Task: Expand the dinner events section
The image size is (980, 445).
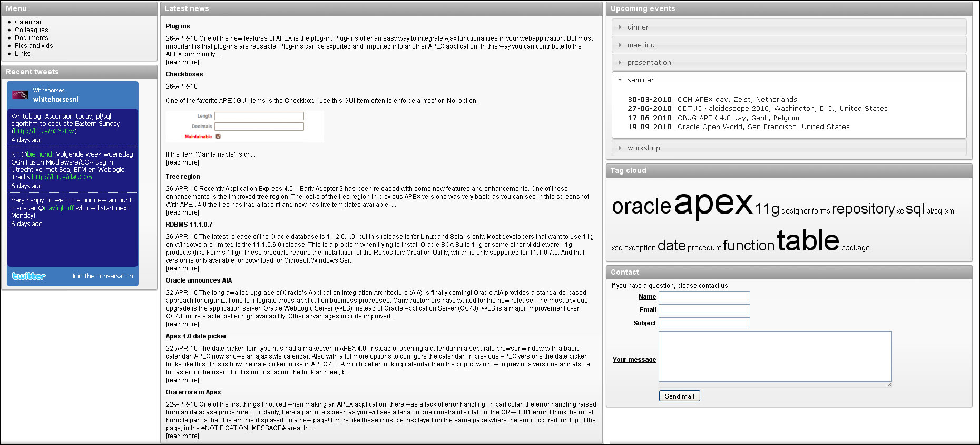Action: coord(789,27)
